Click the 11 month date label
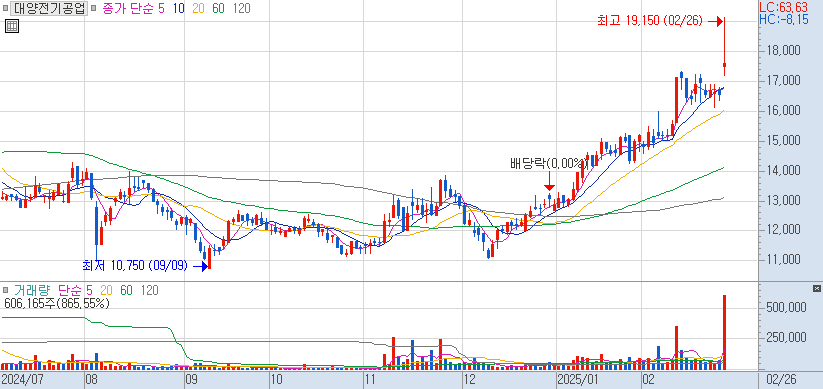This screenshot has height=389, width=823. tap(370, 379)
